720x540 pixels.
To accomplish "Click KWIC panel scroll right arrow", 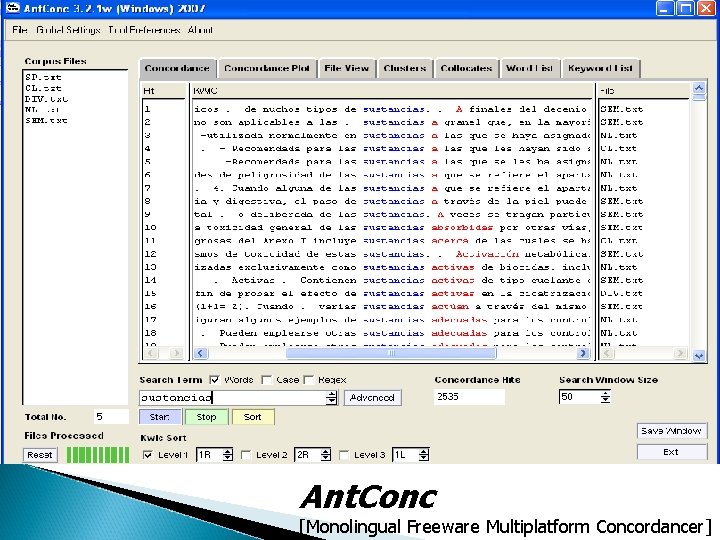I will pyautogui.click(x=583, y=353).
